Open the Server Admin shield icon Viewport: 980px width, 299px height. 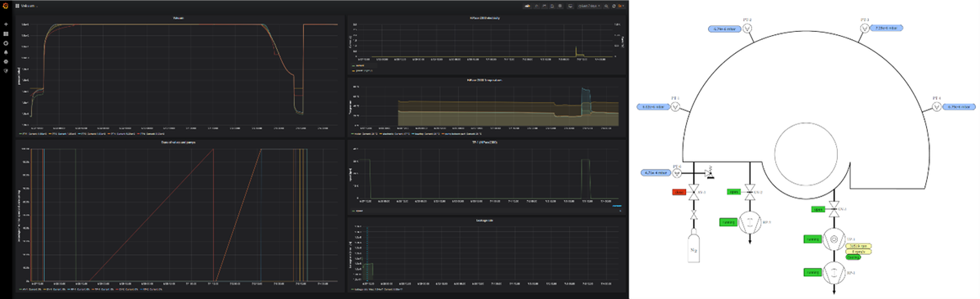click(6, 71)
